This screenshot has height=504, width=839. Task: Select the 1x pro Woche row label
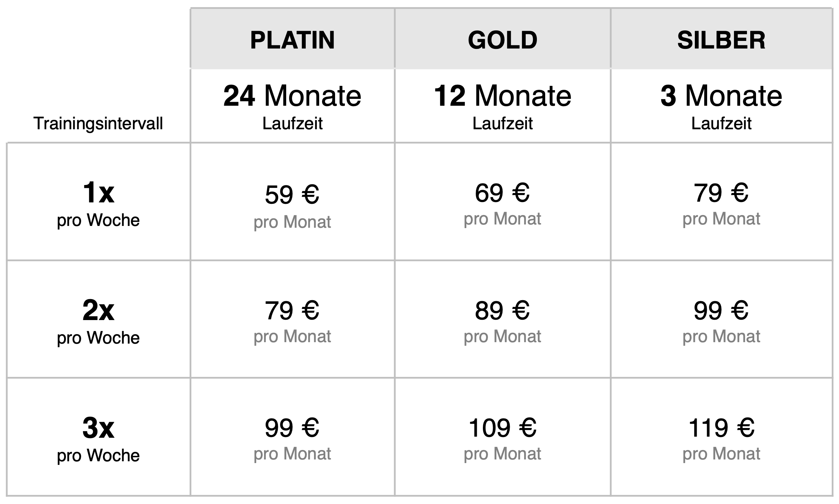pyautogui.click(x=98, y=203)
